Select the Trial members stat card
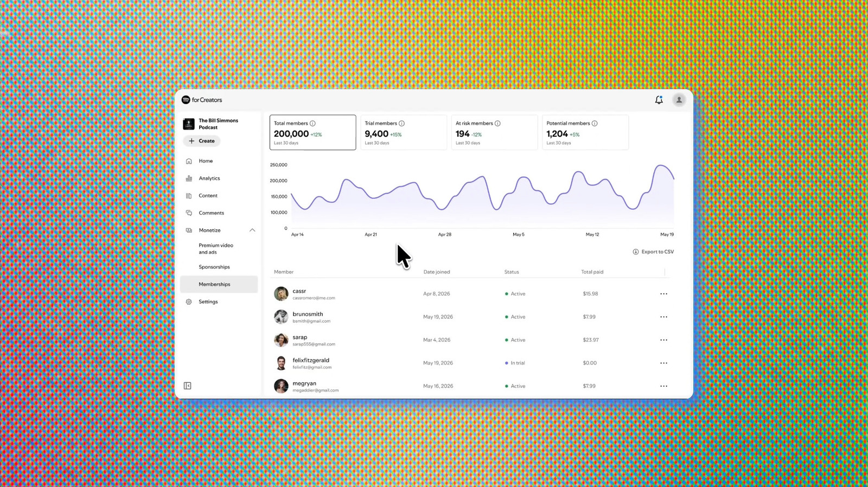Screen dimensions: 868x487 pyautogui.click(x=404, y=132)
